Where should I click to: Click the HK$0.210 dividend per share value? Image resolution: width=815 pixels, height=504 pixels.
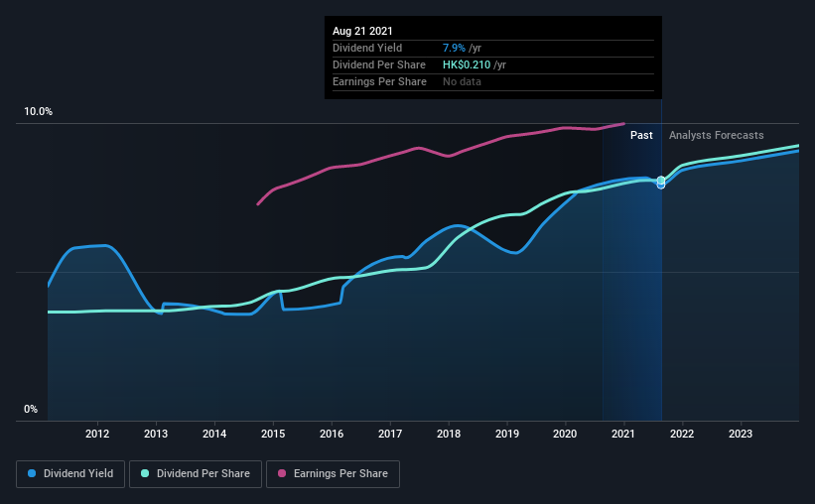click(467, 64)
